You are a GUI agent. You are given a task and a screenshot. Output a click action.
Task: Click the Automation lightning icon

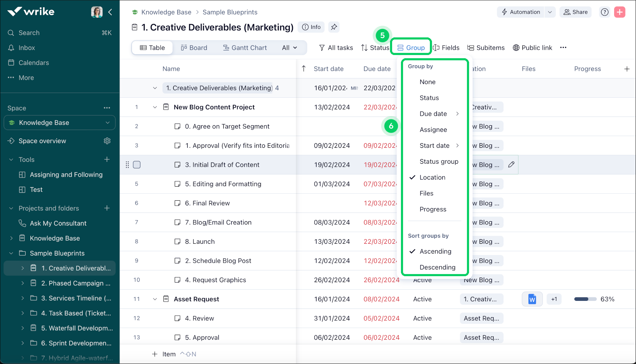[x=504, y=12]
